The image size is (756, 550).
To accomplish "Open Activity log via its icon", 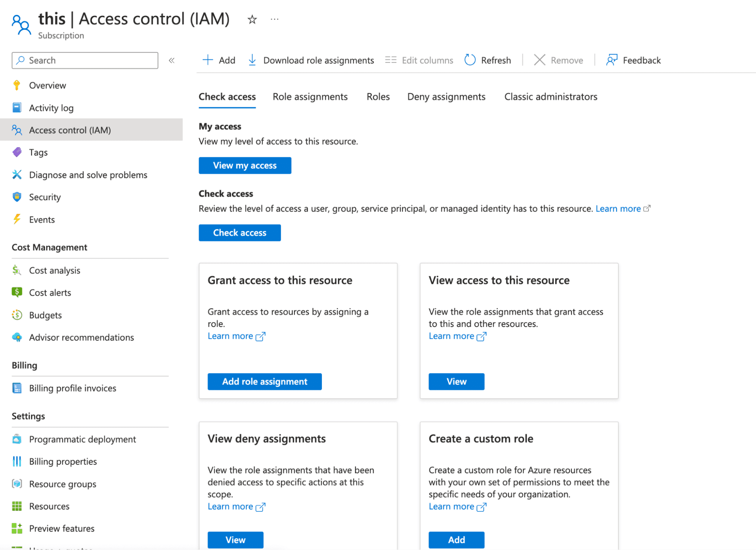I will [x=17, y=108].
